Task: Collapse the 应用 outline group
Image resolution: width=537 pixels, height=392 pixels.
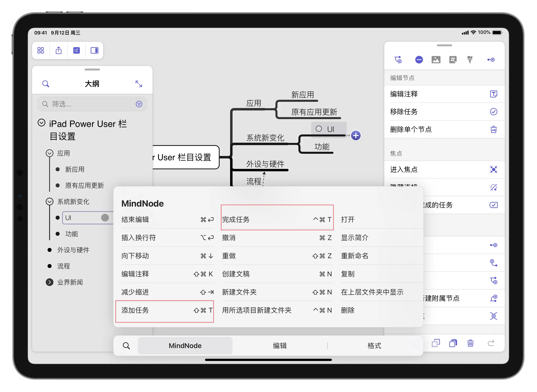Action: [49, 153]
